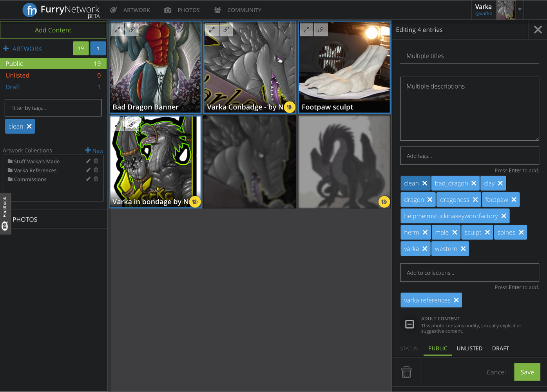Open the Add to collections field
547x392 pixels.
tap(469, 273)
